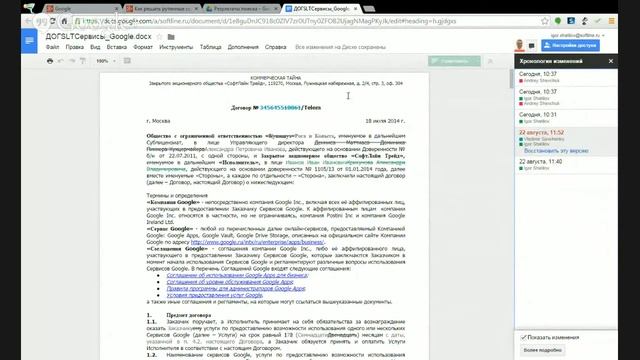Click the Термины и определения heading

(177, 196)
